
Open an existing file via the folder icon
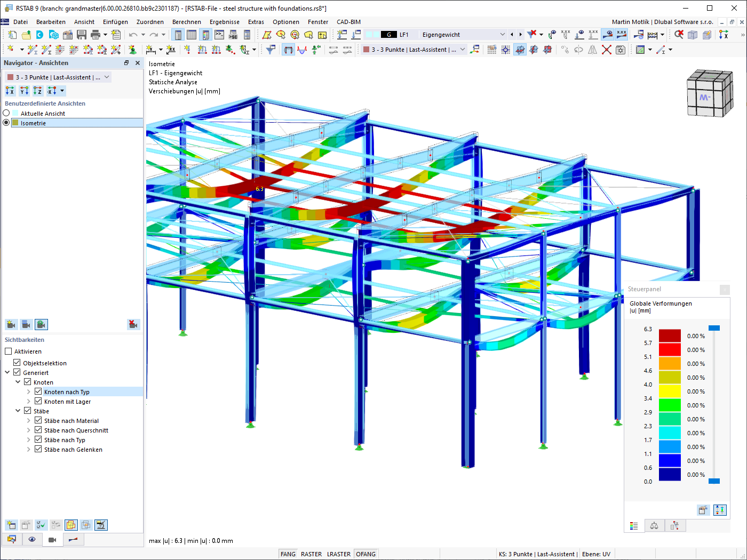(26, 35)
